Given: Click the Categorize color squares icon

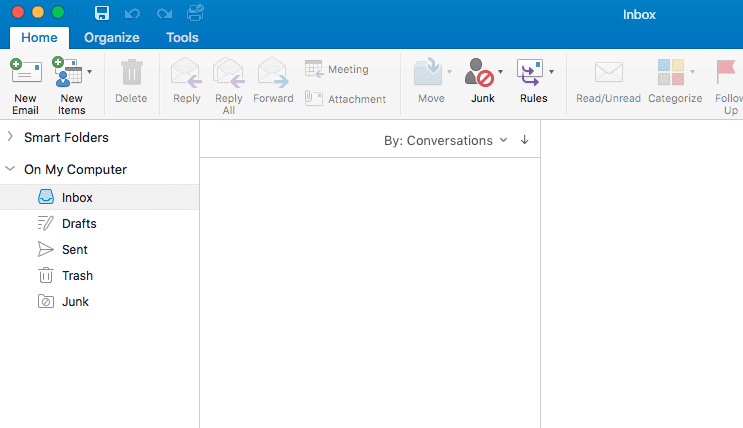Looking at the screenshot, I should (x=671, y=72).
